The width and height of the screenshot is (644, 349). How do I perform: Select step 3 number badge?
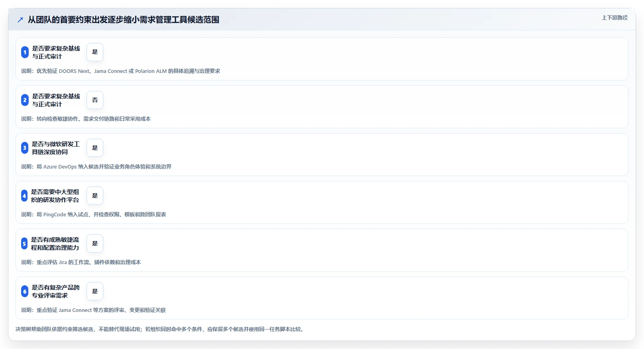(x=25, y=148)
